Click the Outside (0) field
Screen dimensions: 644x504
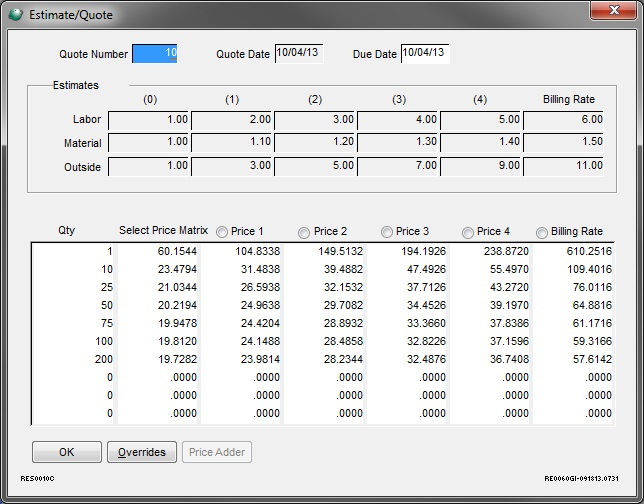coord(148,166)
